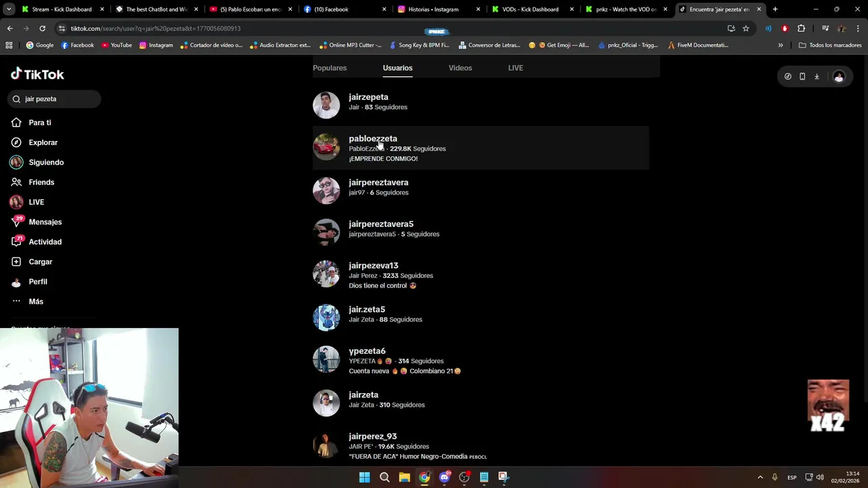Switch to the Pablo Escobar YouTube tab
The height and width of the screenshot is (488, 868).
[x=250, y=9]
